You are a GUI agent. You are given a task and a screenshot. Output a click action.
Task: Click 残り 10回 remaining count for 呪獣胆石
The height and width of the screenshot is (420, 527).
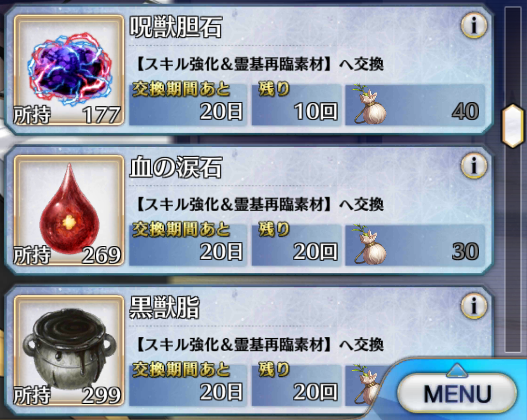(x=296, y=104)
